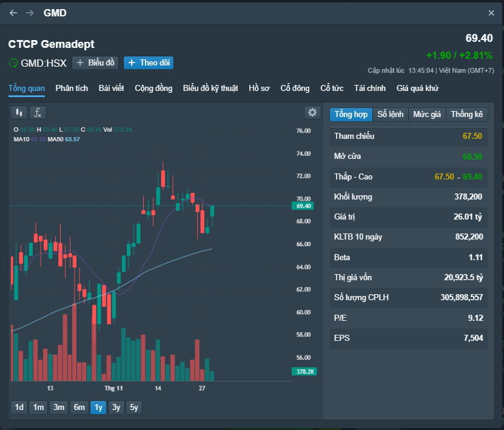Click the green clock icon beside GMD:HSX
This screenshot has height=430, width=504.
point(13,62)
